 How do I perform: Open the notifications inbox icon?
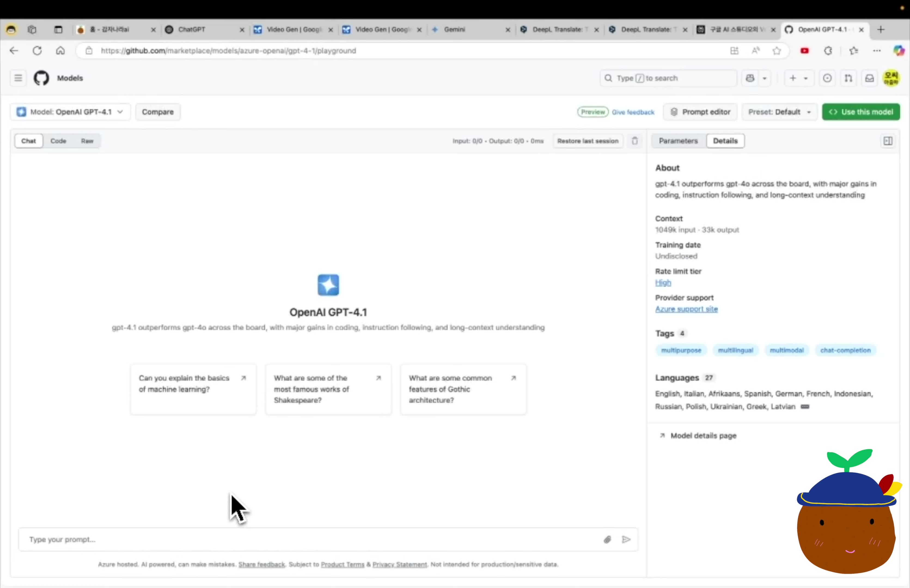coord(869,78)
